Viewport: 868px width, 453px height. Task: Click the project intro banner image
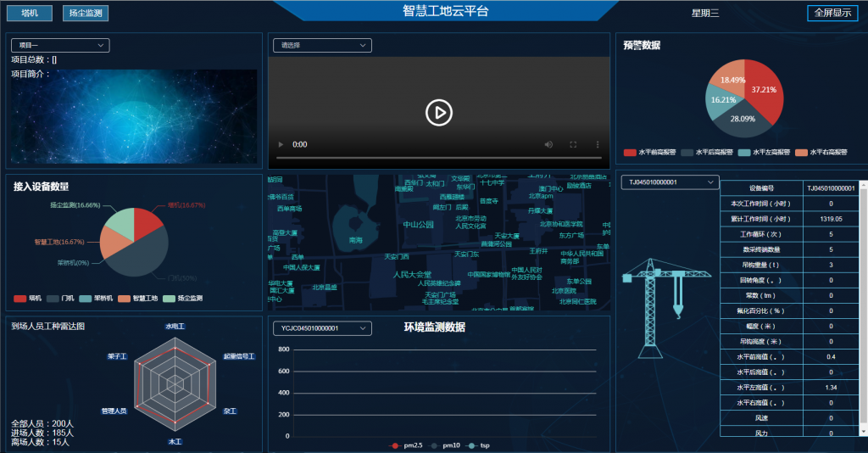(x=135, y=116)
